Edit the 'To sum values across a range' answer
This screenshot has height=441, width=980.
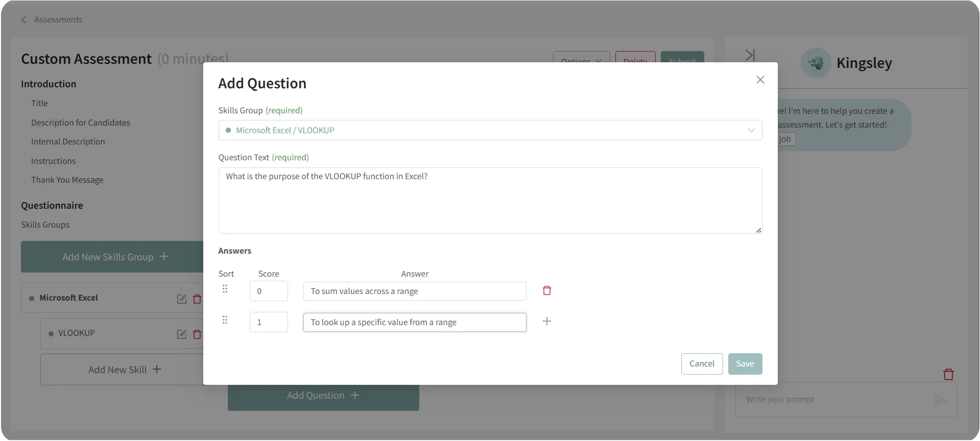click(x=415, y=291)
